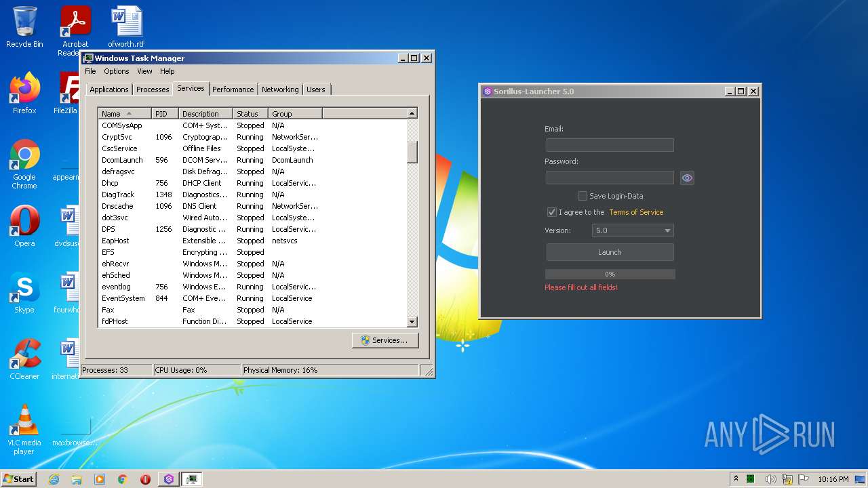Open Task Manager Options menu

coord(117,71)
